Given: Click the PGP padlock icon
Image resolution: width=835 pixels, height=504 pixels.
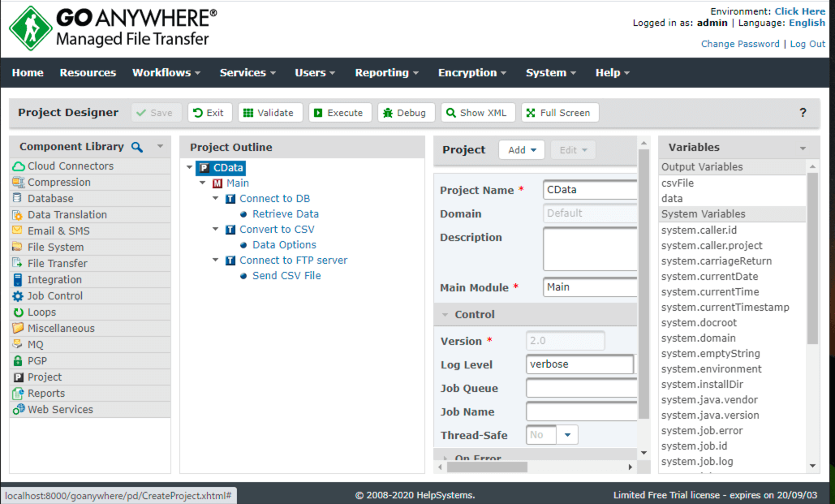Looking at the screenshot, I should pos(18,360).
